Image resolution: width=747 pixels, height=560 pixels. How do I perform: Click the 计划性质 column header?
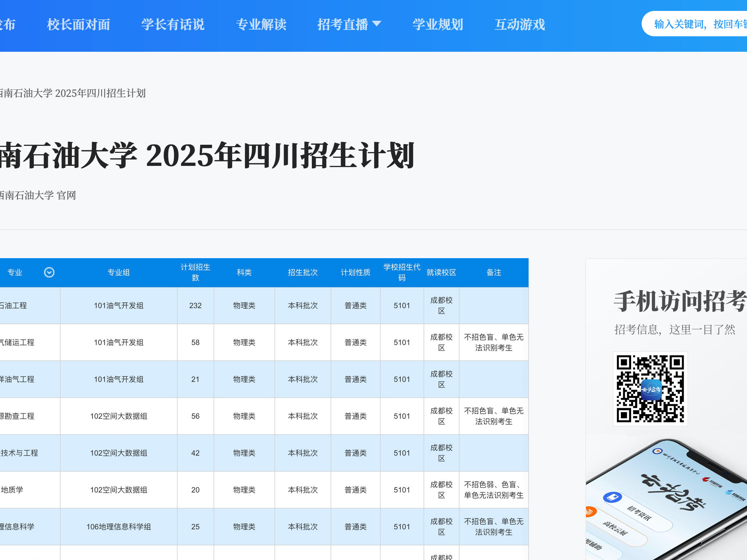[356, 273]
